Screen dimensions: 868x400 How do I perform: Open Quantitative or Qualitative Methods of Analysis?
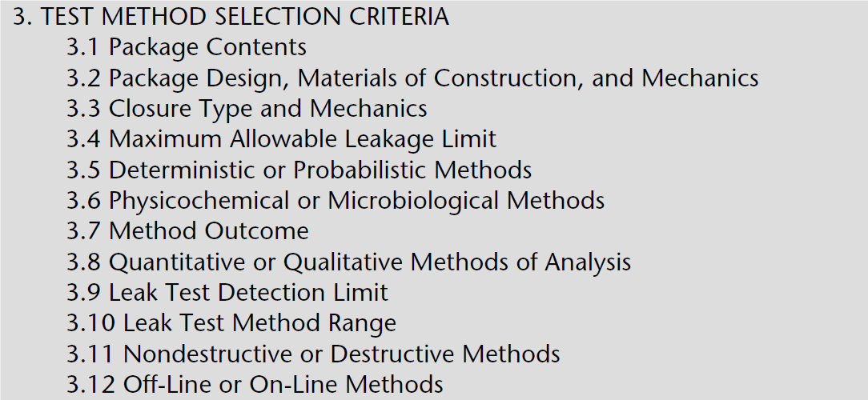coord(348,262)
